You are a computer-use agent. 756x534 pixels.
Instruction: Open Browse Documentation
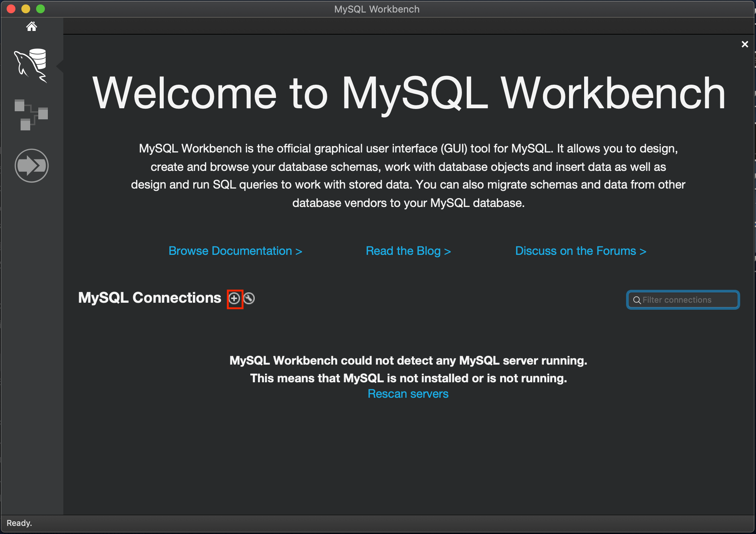(235, 251)
